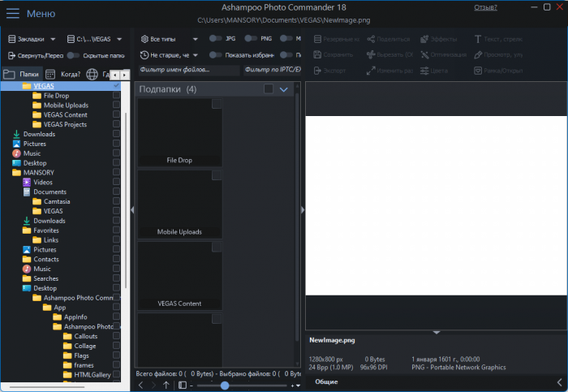Click the Оптимизация magic wand icon
The height and width of the screenshot is (392, 568).
(424, 54)
